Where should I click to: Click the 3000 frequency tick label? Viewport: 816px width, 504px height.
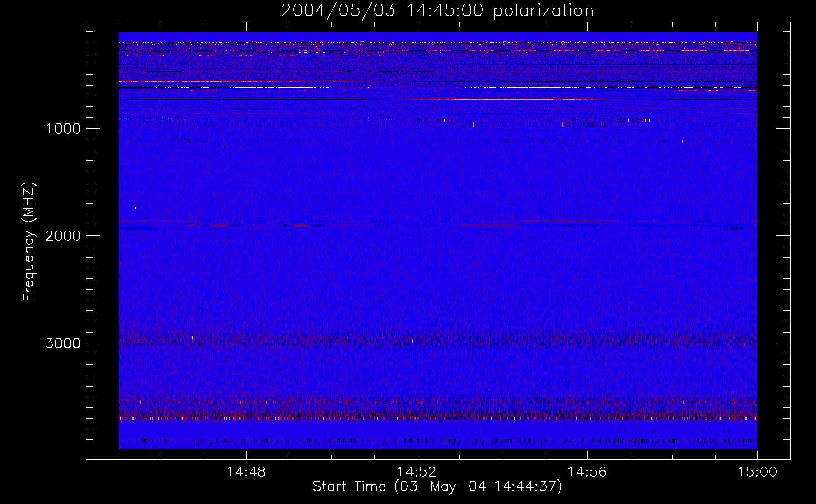click(x=63, y=343)
